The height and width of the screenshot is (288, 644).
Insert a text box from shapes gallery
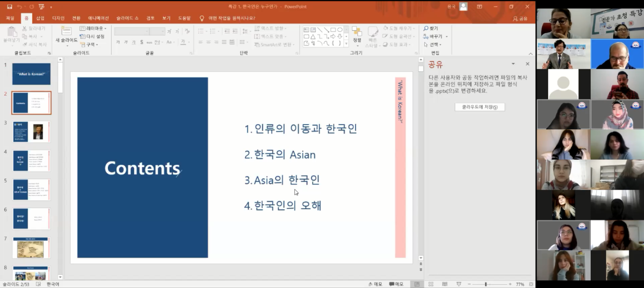tap(307, 30)
